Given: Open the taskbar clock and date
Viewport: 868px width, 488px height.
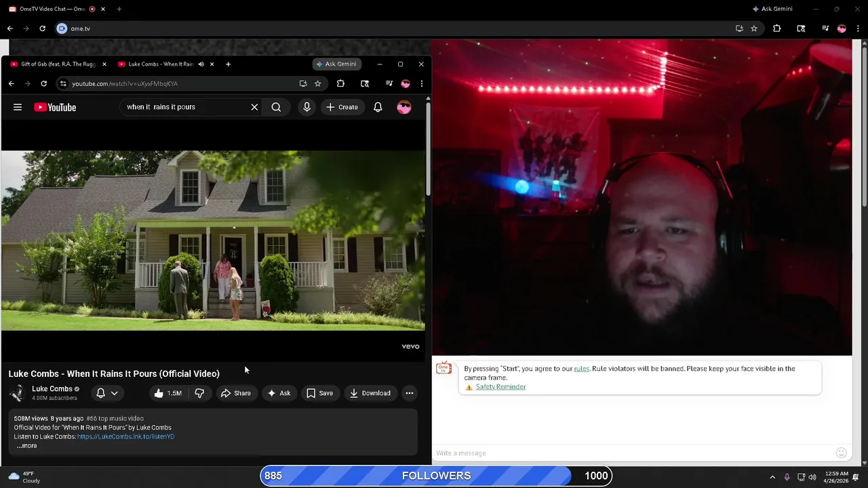Looking at the screenshot, I should (837, 477).
